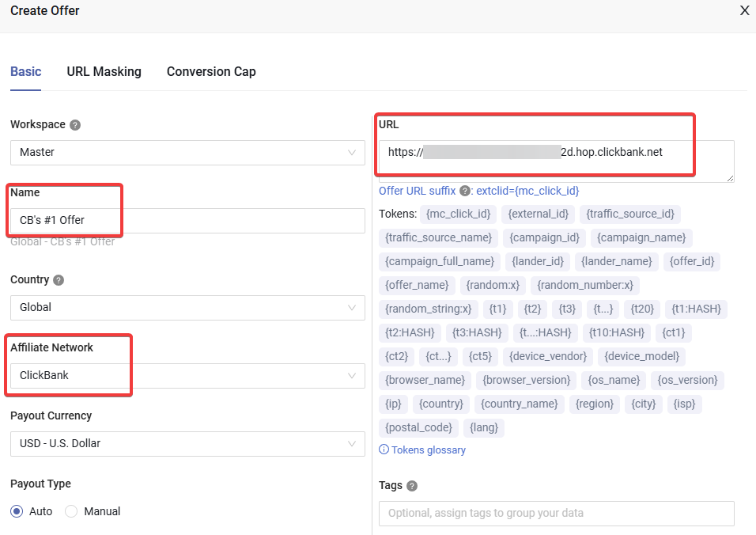Insert the {lander_id} token
This screenshot has width=756, height=535.
pos(538,261)
